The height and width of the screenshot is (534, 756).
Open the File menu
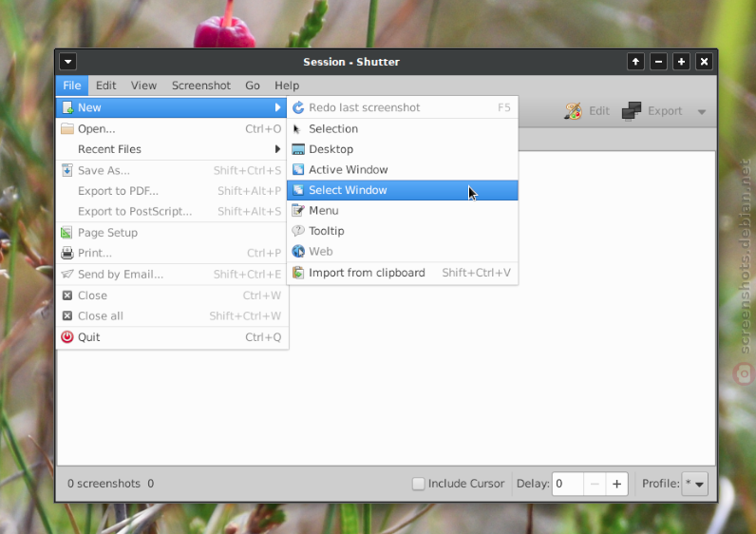[x=72, y=86]
